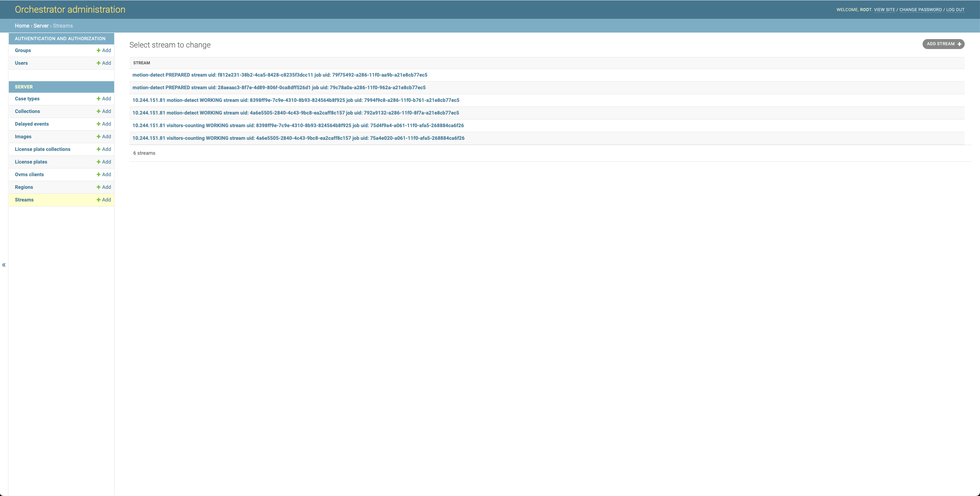Click the Add icon next to Groups
The height and width of the screenshot is (496, 980).
(103, 50)
